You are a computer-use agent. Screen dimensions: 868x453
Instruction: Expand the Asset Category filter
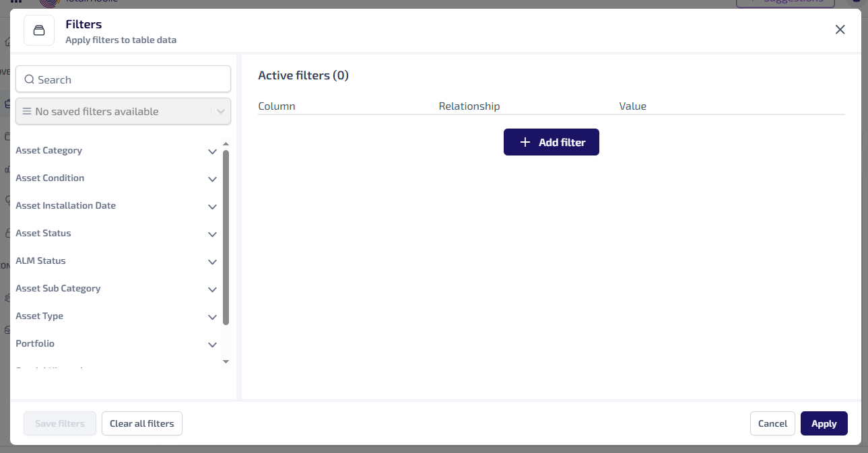pos(212,151)
